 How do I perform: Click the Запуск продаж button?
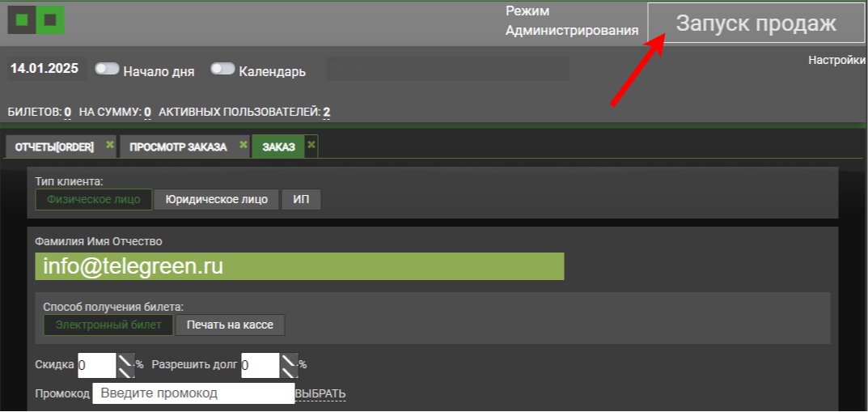756,23
